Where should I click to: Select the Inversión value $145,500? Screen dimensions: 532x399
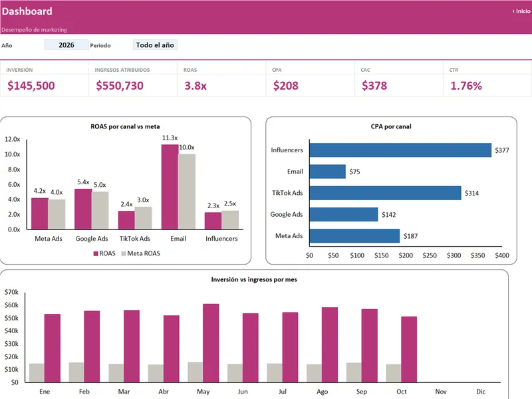point(31,86)
